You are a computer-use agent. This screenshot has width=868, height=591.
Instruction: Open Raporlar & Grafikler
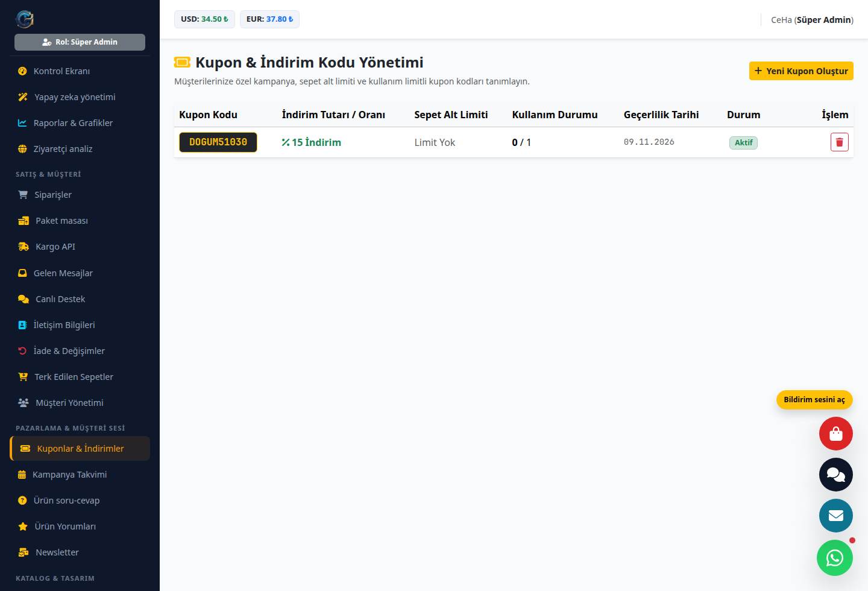click(x=80, y=123)
